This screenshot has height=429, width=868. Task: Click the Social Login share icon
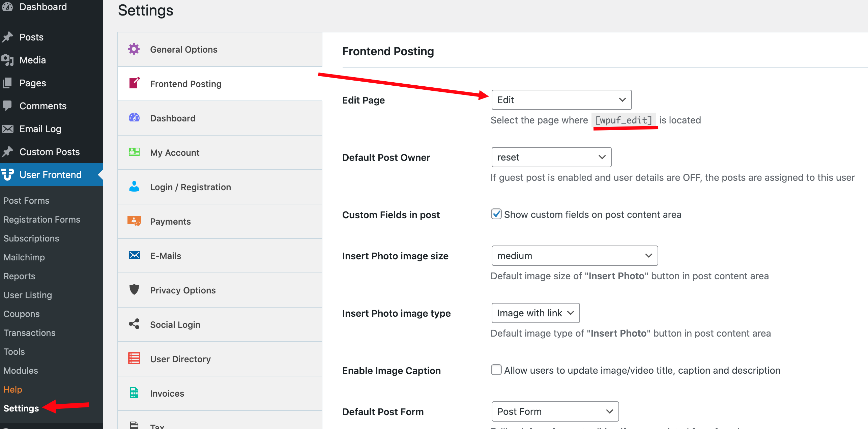[x=134, y=324]
